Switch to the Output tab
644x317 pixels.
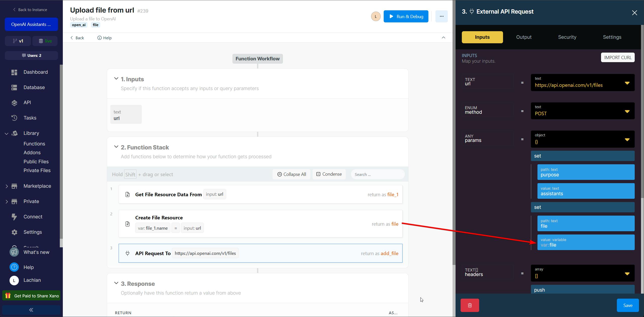pyautogui.click(x=524, y=37)
